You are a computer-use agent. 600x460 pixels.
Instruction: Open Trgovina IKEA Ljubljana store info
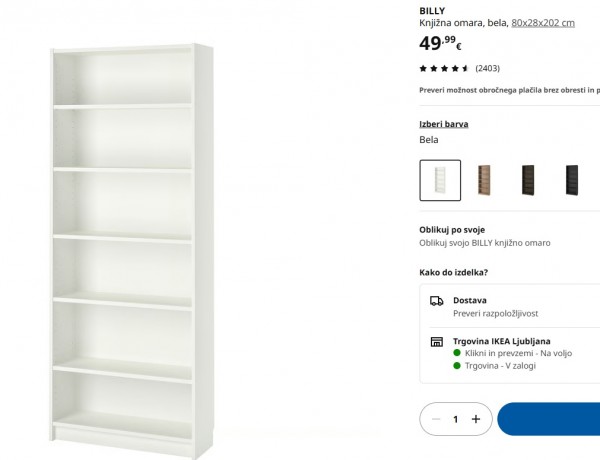click(x=502, y=341)
